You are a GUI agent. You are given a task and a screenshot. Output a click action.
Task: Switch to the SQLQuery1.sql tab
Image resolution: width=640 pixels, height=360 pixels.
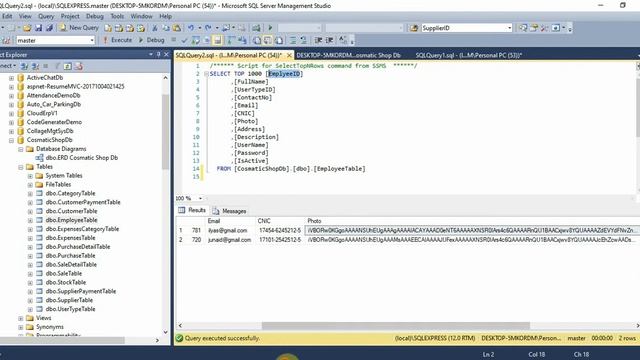[x=469, y=55]
